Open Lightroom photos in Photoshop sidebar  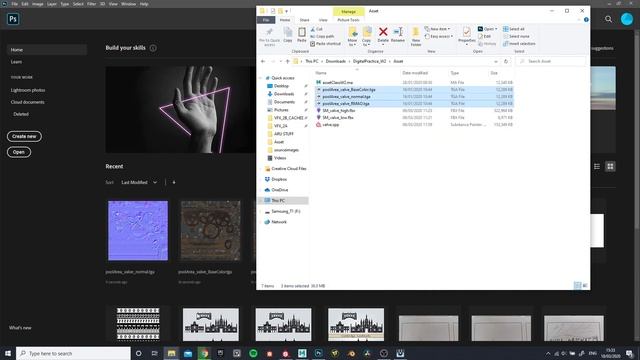(28, 90)
